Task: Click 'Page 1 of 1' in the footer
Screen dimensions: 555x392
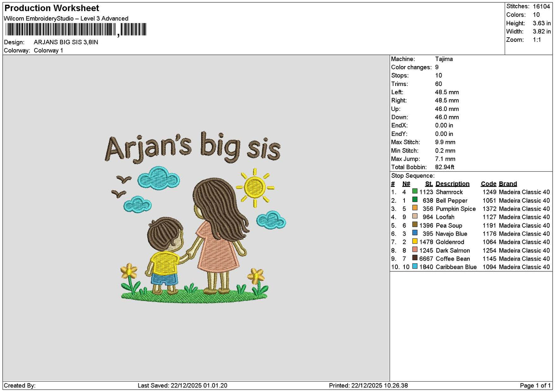Action: pyautogui.click(x=535, y=385)
